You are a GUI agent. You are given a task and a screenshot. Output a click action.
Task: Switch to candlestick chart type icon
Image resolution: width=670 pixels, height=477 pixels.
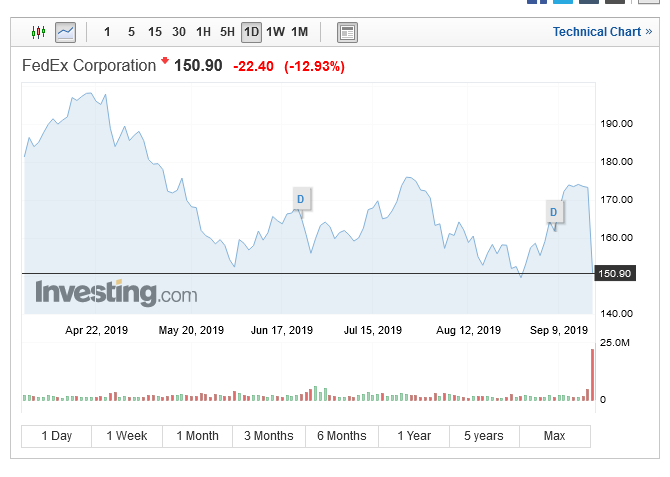38,32
